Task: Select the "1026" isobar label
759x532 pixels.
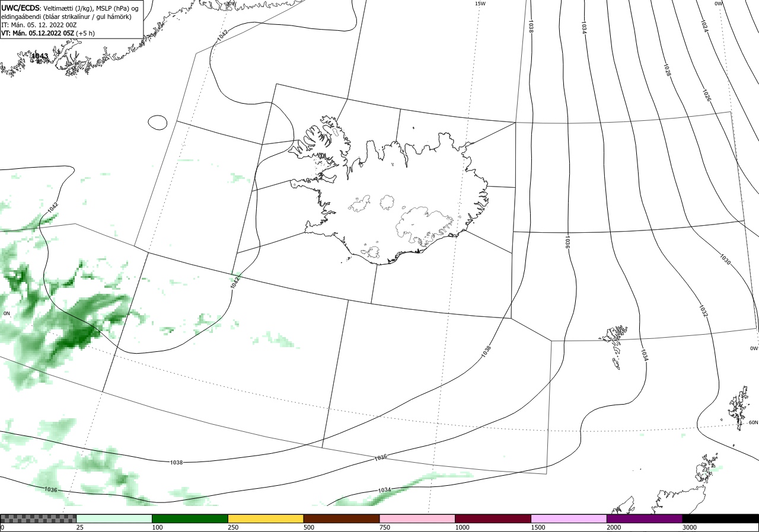Action: point(706,95)
